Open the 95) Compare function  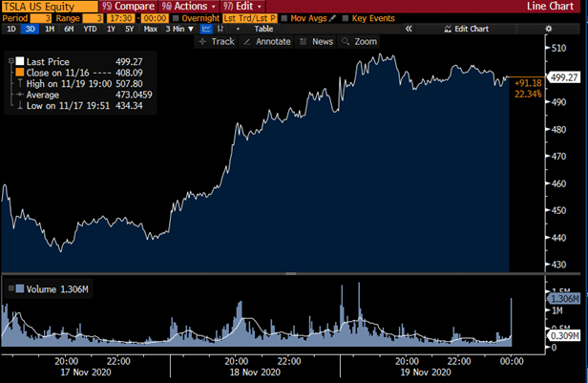(128, 7)
